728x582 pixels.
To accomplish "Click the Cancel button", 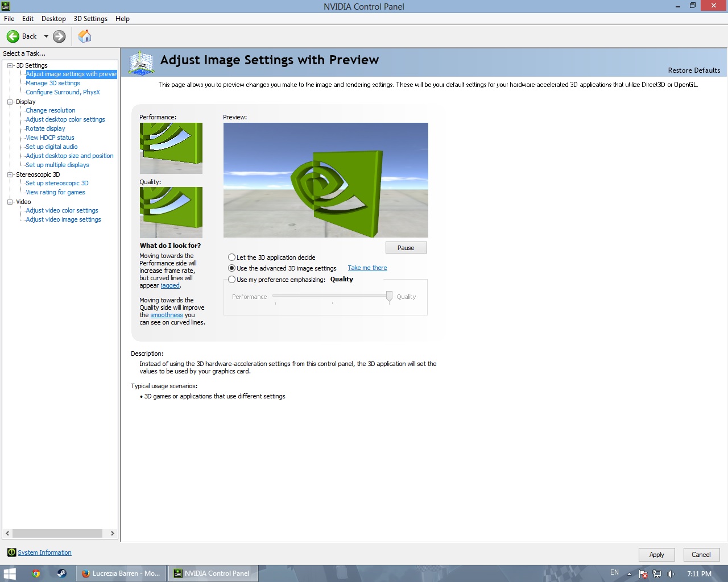I will tap(701, 555).
